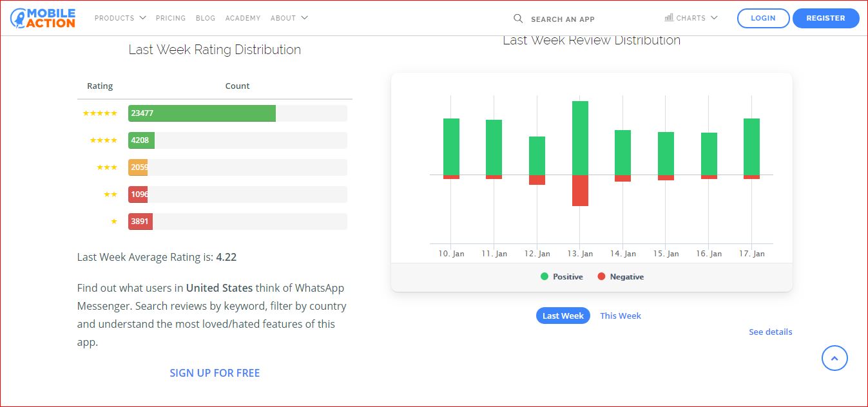Screen dimensions: 868x407
Task: Open the About dropdown menu
Action: tap(289, 18)
